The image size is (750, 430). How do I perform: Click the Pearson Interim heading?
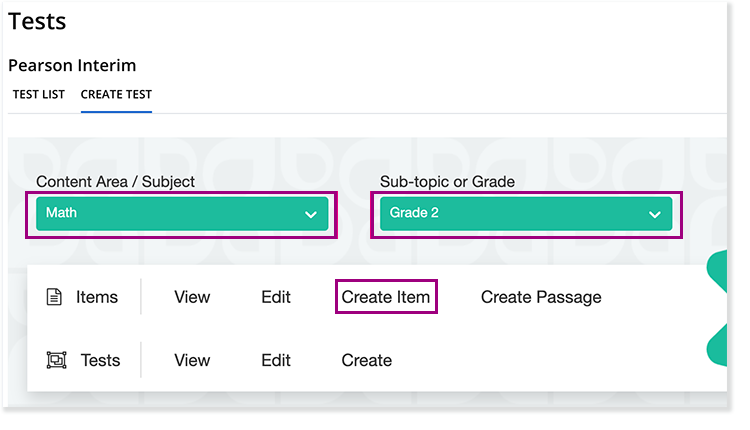(x=72, y=66)
